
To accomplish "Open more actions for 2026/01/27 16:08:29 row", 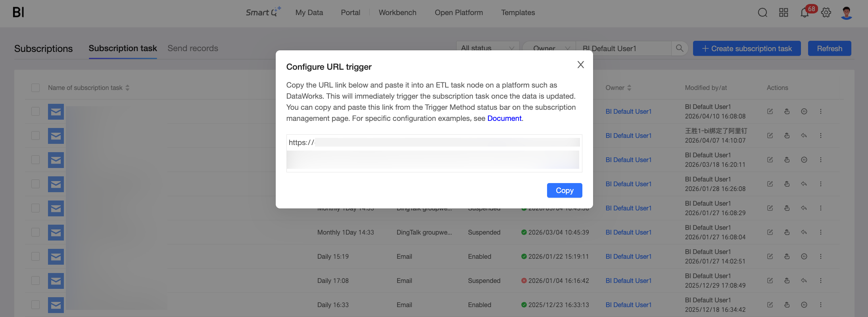I will point(821,208).
